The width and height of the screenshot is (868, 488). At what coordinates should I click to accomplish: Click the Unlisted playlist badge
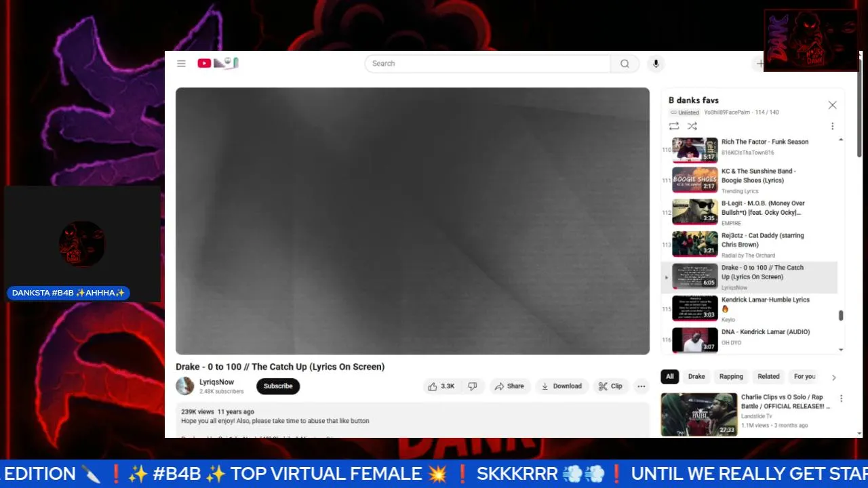[684, 113]
